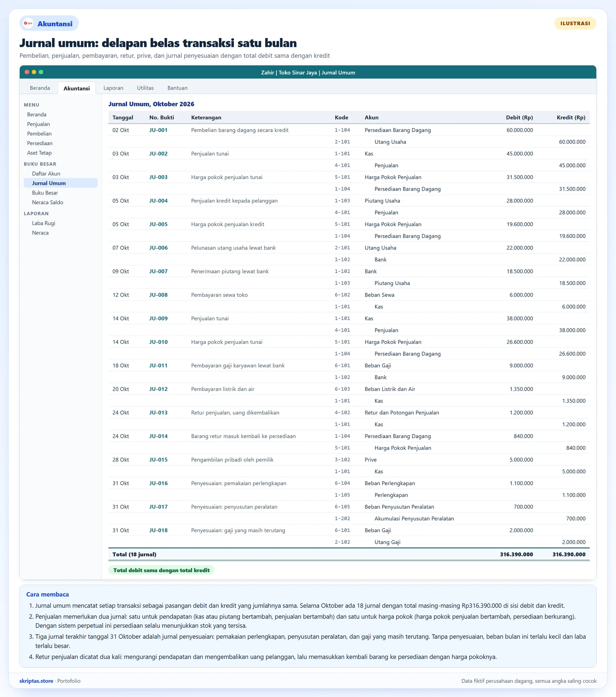Screen dimensions: 616x697
Task: Click the 'Retur dan Potongan Penjualan' cell
Action: 402,412
